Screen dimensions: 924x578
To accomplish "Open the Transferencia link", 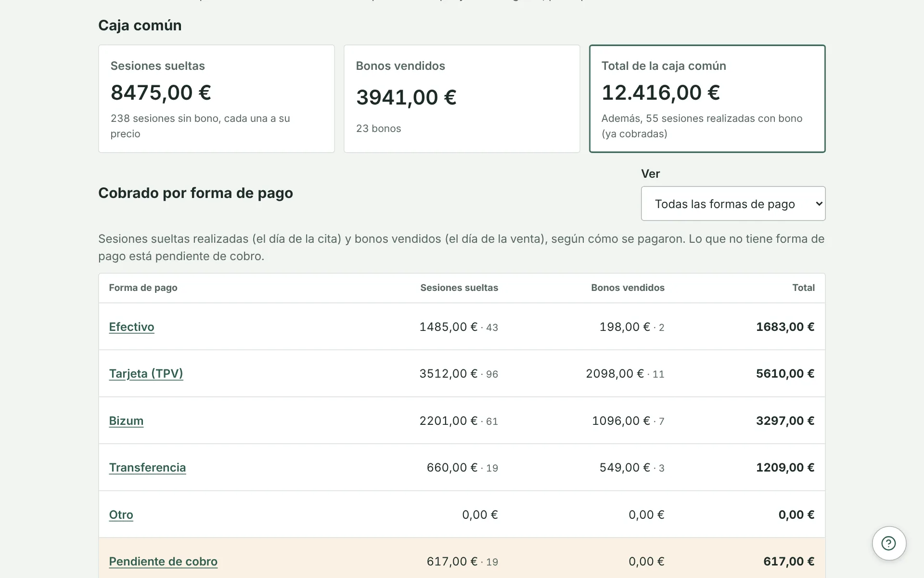I will [x=147, y=467].
